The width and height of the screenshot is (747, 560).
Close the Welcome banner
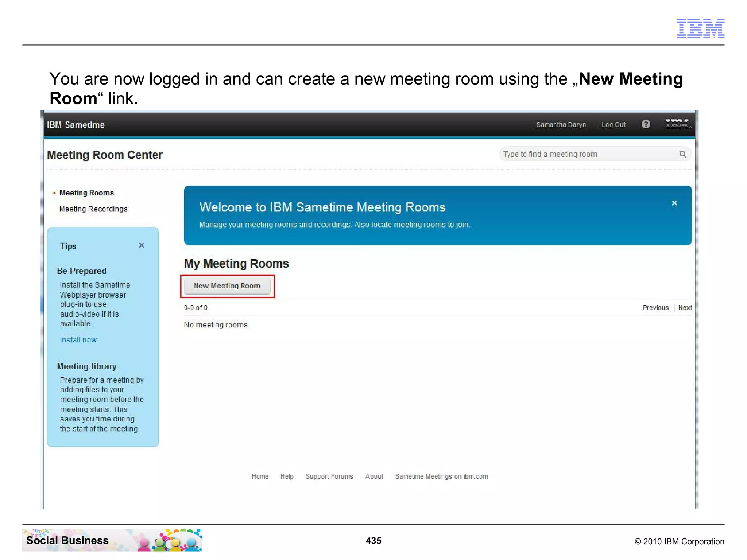(674, 203)
